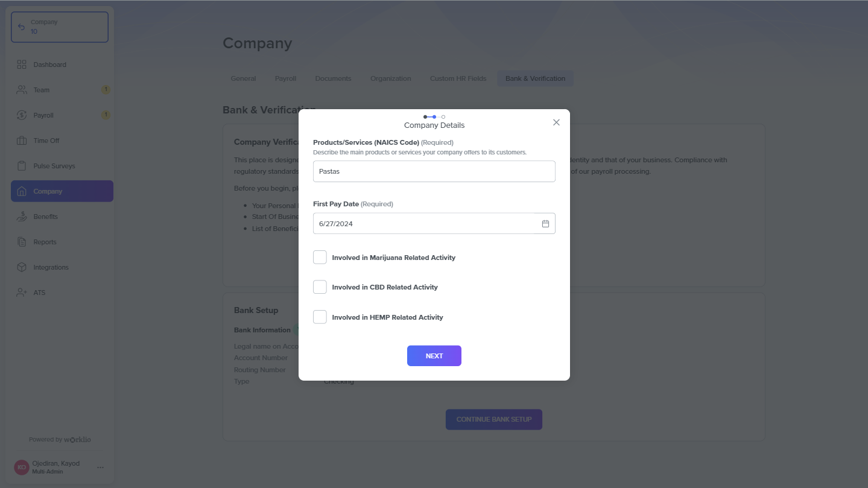Open the Company 10 switcher
868x488 pixels.
[x=60, y=27]
